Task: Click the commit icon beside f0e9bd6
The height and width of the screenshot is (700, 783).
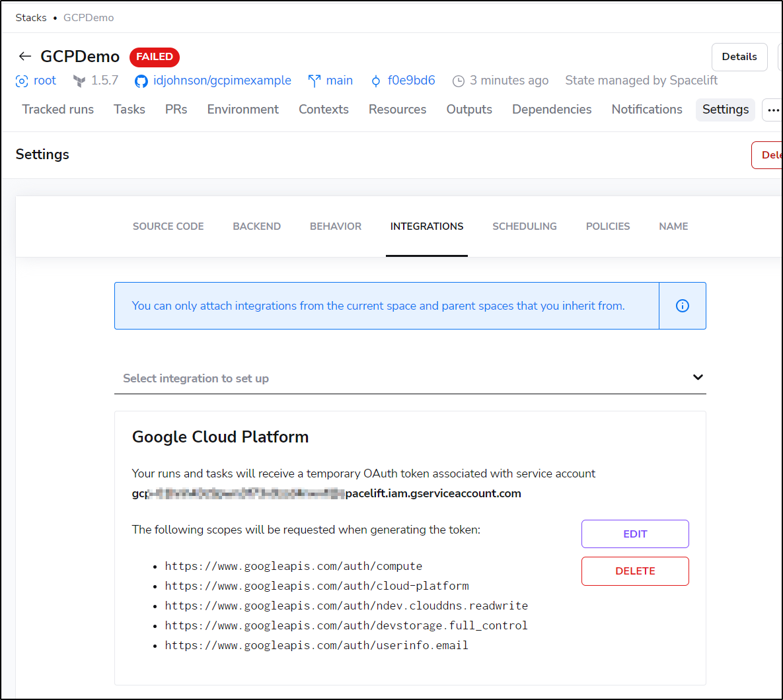Action: point(376,81)
